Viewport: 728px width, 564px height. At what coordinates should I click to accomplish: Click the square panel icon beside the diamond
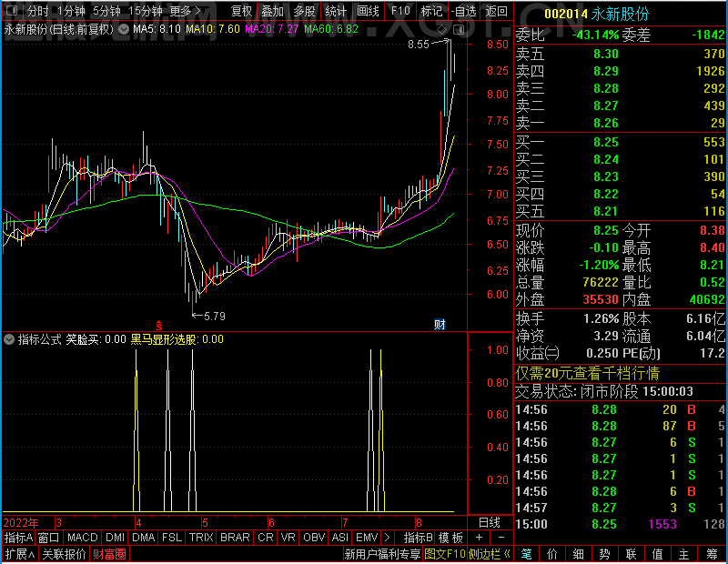[459, 30]
